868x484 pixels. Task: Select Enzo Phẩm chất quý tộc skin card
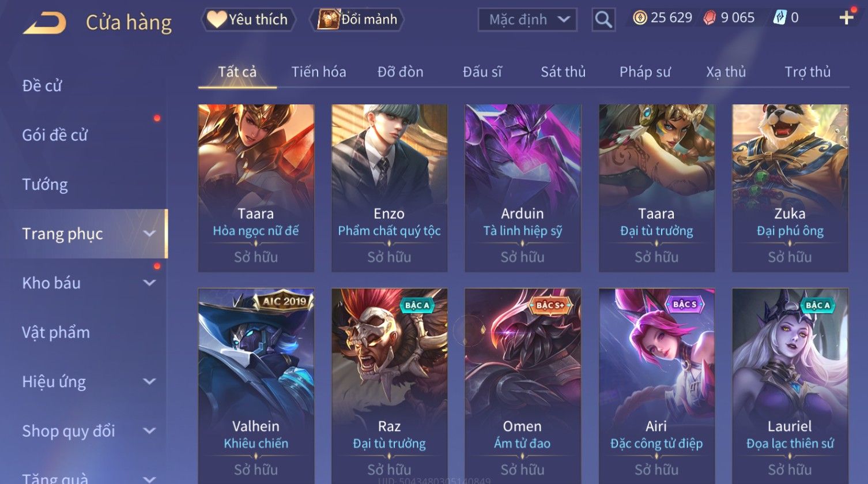coord(389,188)
